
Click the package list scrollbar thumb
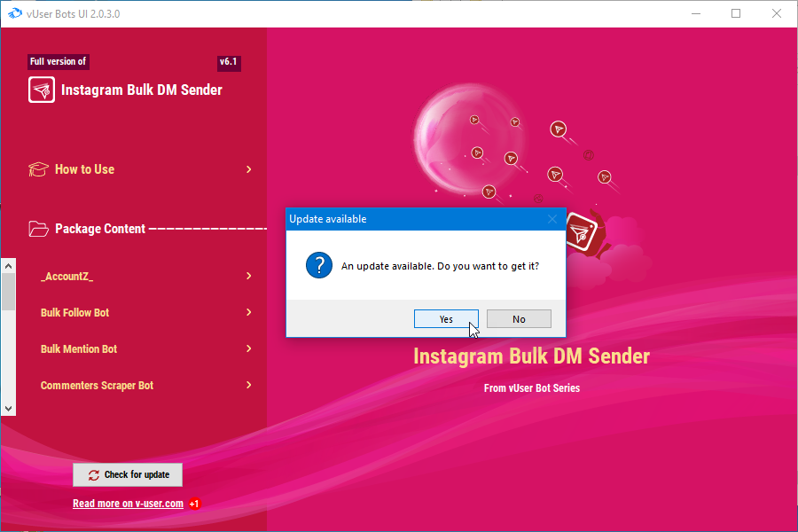pos(8,292)
